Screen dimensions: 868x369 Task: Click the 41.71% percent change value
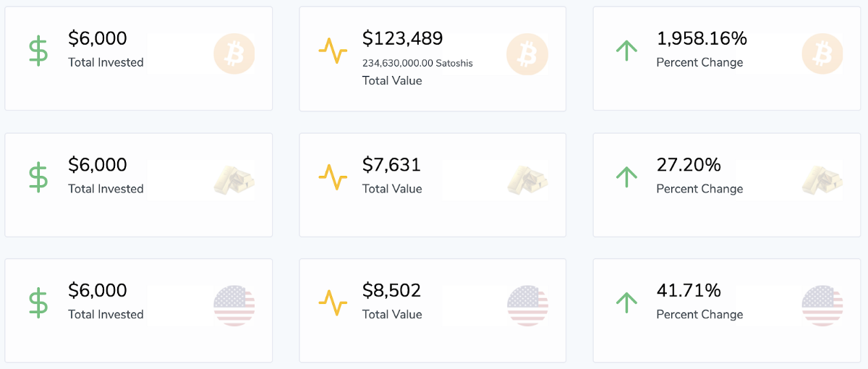click(x=689, y=291)
